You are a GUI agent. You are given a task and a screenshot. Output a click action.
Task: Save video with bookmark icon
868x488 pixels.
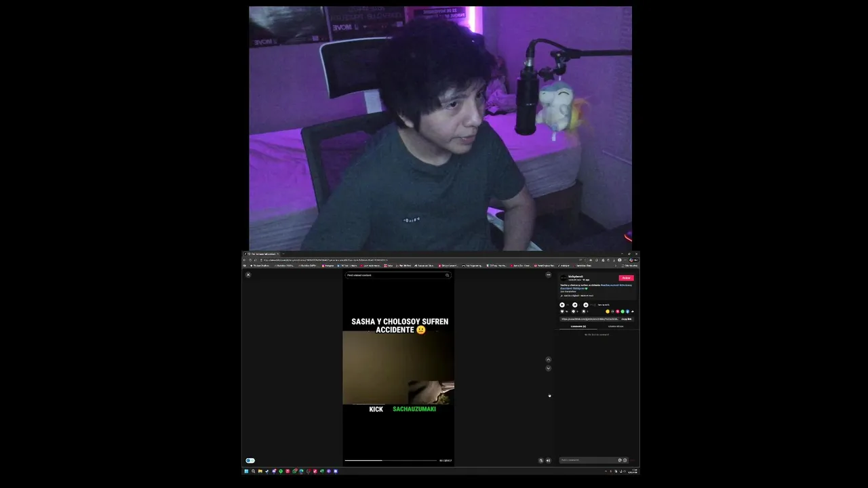tap(584, 312)
